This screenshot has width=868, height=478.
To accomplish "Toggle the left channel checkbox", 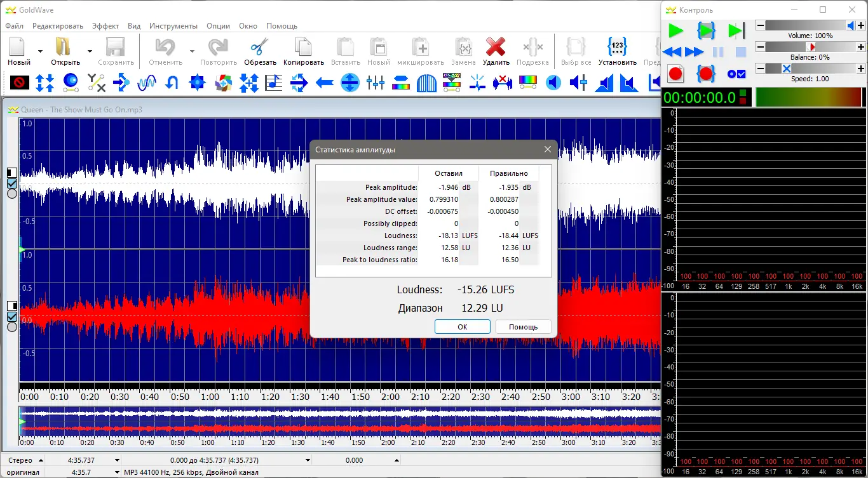I will tap(11, 183).
